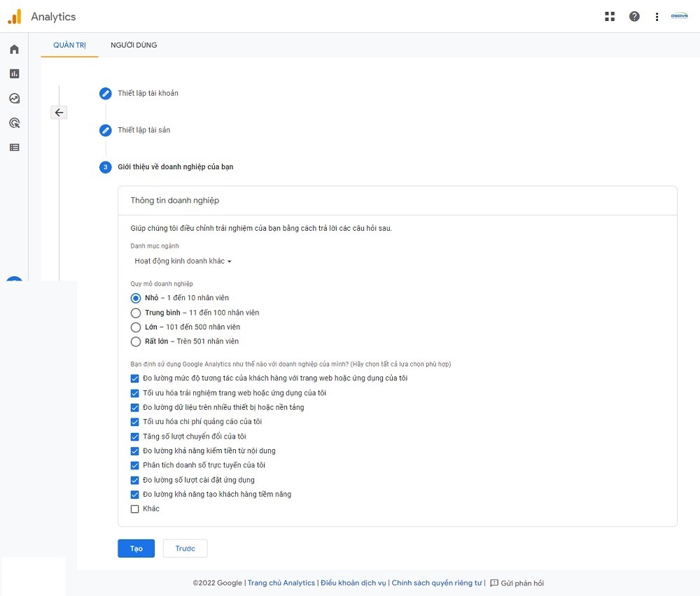Open the Help question mark icon
700x596 pixels.
634,15
